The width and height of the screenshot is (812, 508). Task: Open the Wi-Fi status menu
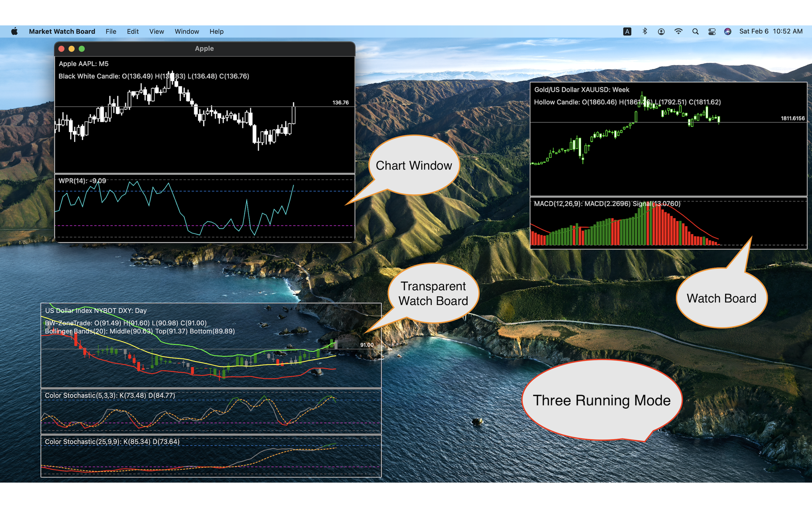point(678,32)
